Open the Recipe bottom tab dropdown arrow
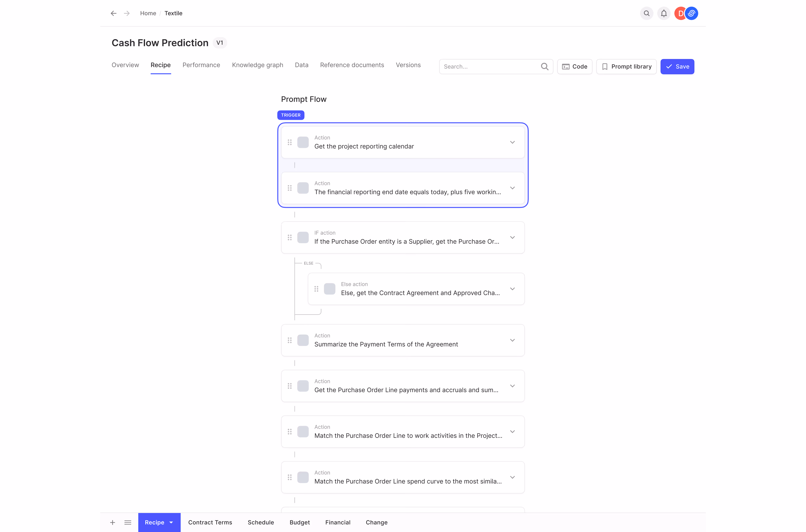 coord(171,522)
